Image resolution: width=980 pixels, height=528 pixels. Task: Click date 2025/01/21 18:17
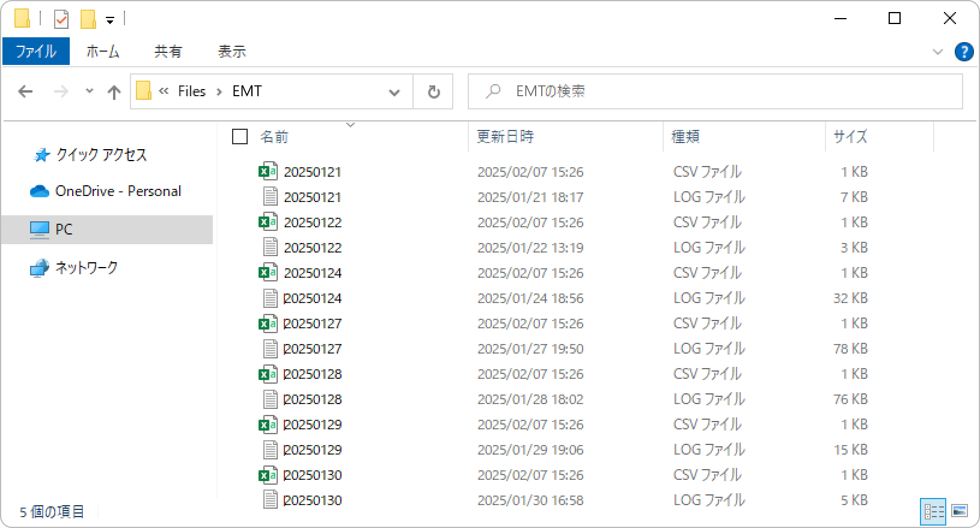(530, 197)
